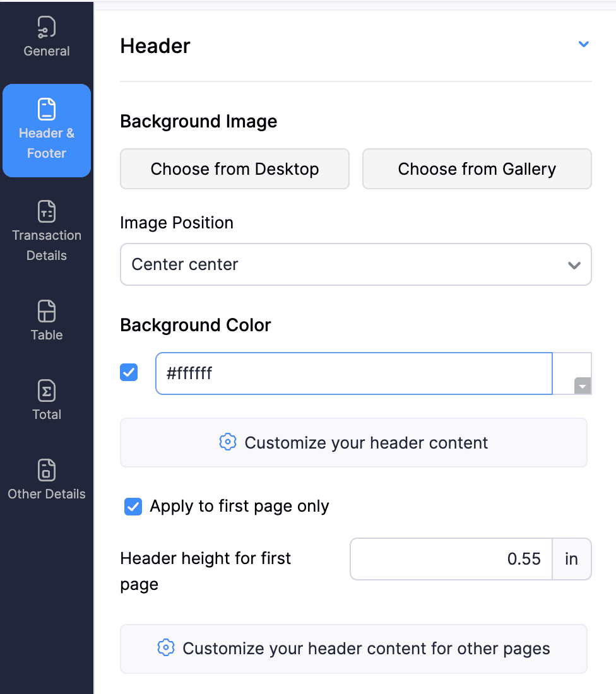616x694 pixels.
Task: Click the Choose from Desktop button
Action: (x=234, y=169)
